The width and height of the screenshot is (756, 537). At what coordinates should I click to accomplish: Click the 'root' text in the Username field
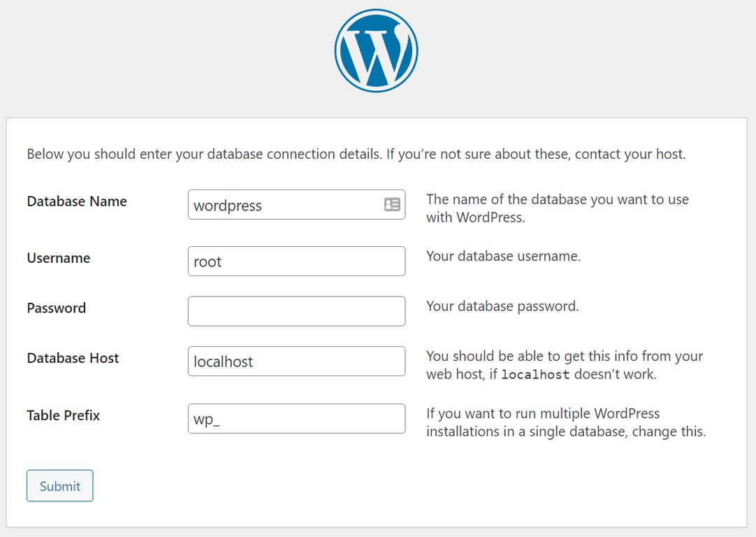[206, 262]
